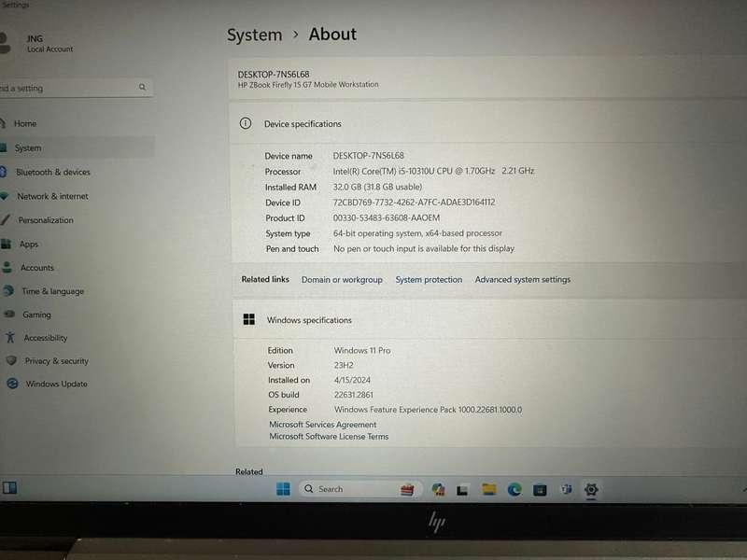Open the Copilot colorful taskbar icon
747x560 pixels.
pyautogui.click(x=438, y=489)
